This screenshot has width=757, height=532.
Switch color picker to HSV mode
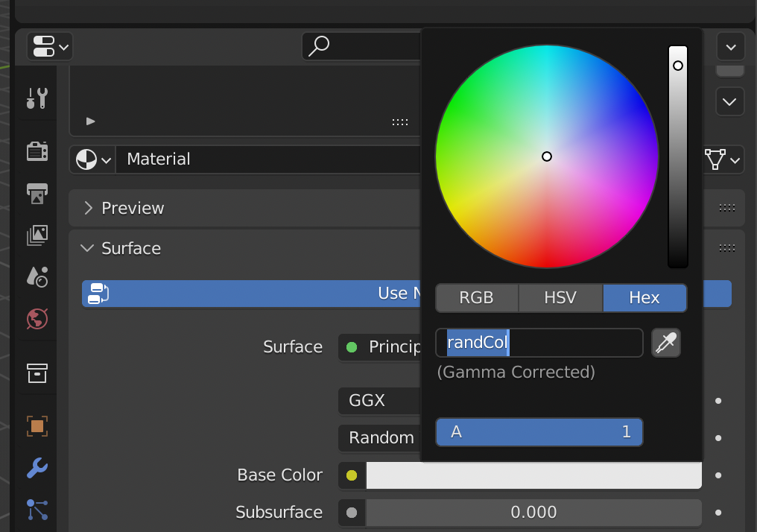click(560, 297)
